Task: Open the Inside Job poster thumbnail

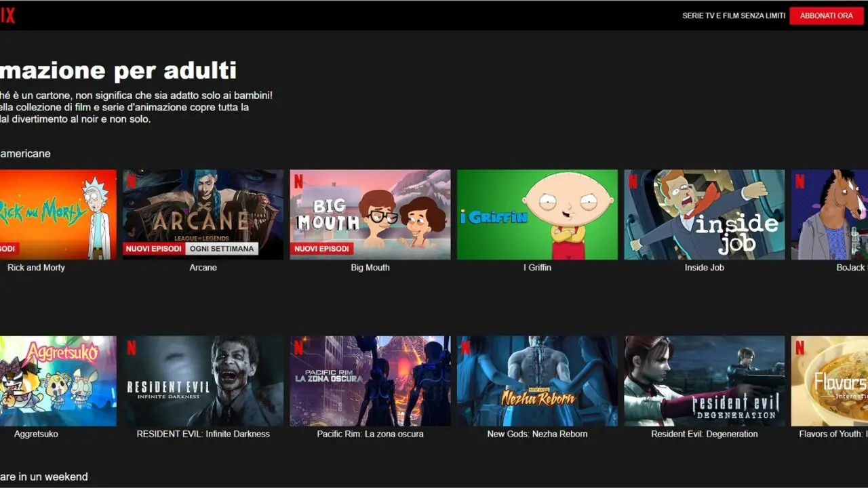Action: tap(704, 214)
